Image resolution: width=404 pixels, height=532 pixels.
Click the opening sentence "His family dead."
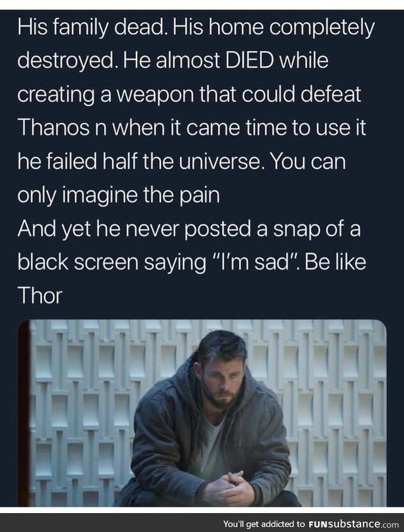(x=92, y=27)
